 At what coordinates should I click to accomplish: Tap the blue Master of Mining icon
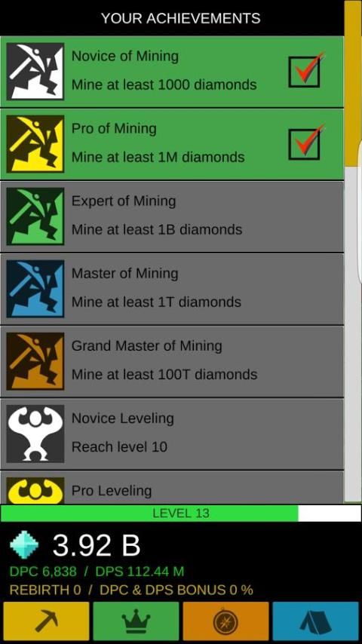35,289
